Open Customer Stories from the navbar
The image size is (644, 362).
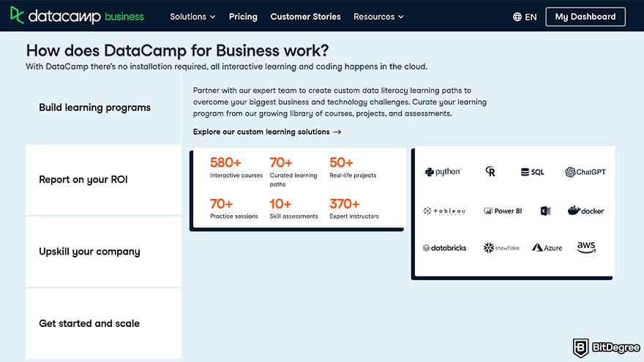coord(305,17)
